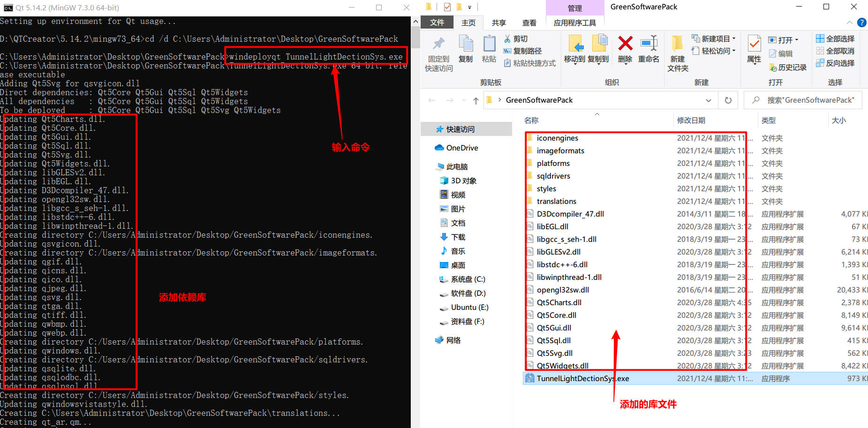Open Videos (视频) in navigation pane

coord(452,195)
